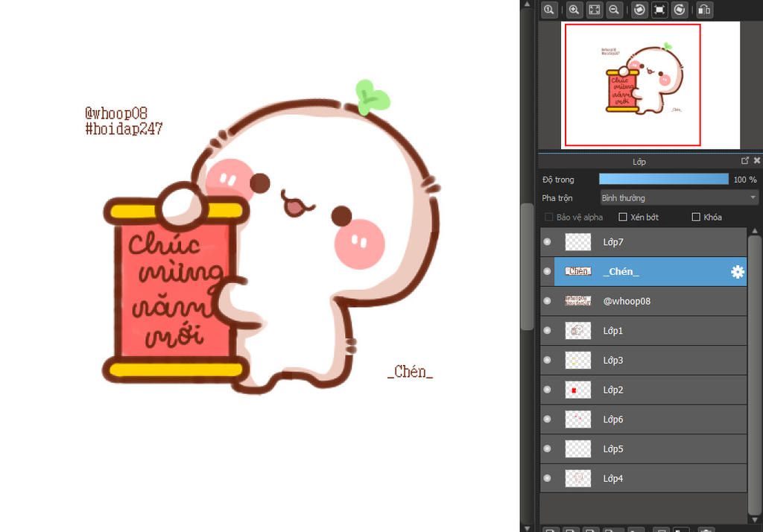This screenshot has height=532, width=763.
Task: Click layer list scroll down arrow
Action: click(755, 519)
